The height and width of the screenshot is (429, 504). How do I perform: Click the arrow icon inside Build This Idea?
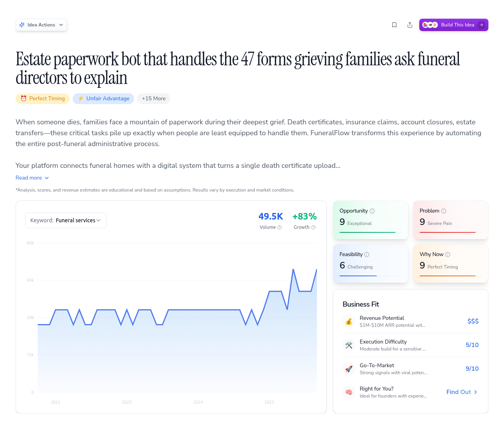point(481,24)
